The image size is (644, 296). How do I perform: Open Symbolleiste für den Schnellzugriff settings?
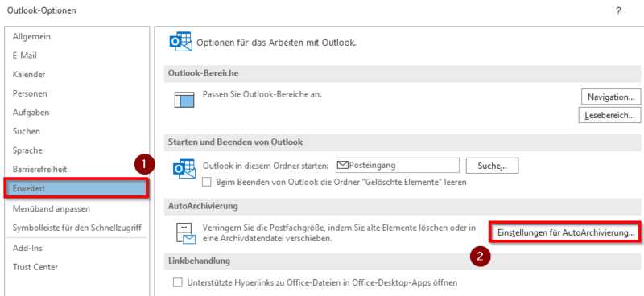76,228
